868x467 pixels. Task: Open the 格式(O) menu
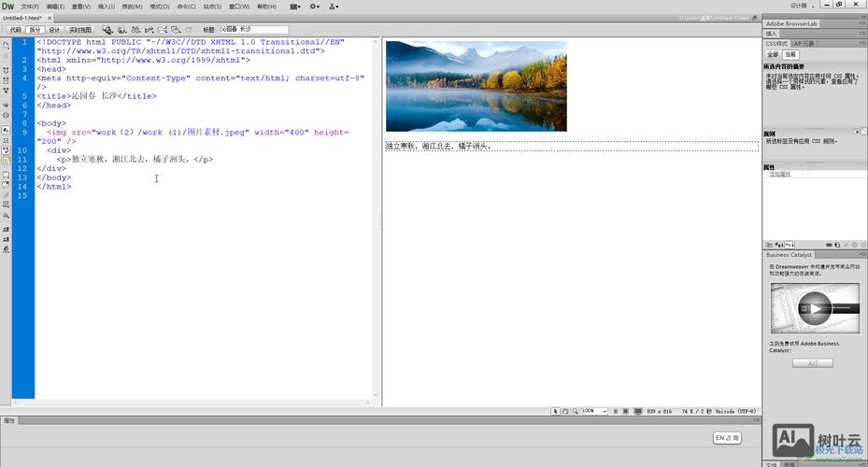(x=160, y=7)
